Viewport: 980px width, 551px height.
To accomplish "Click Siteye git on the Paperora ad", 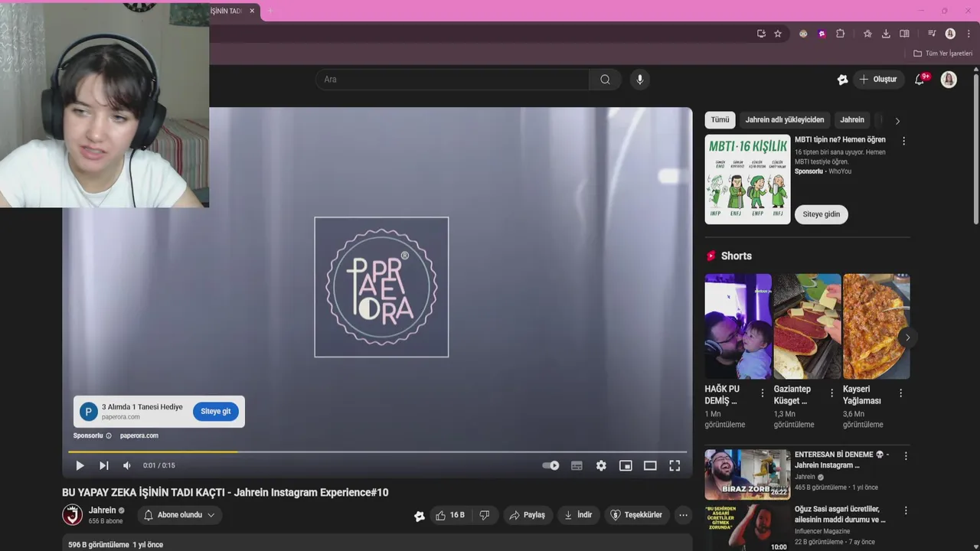I will pos(215,412).
